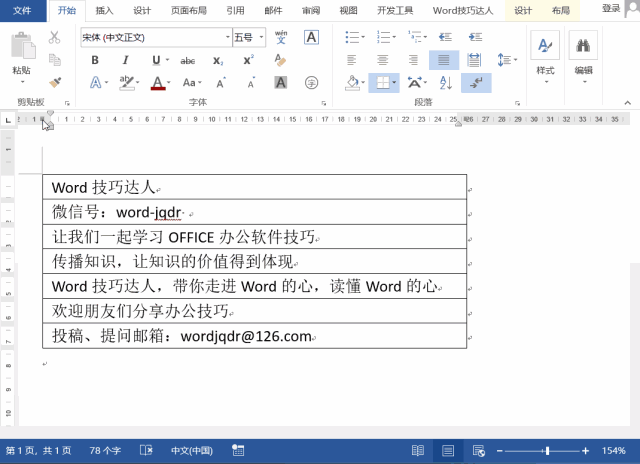Click the Increase Indent icon
This screenshot has width=640, height=464.
[476, 37]
